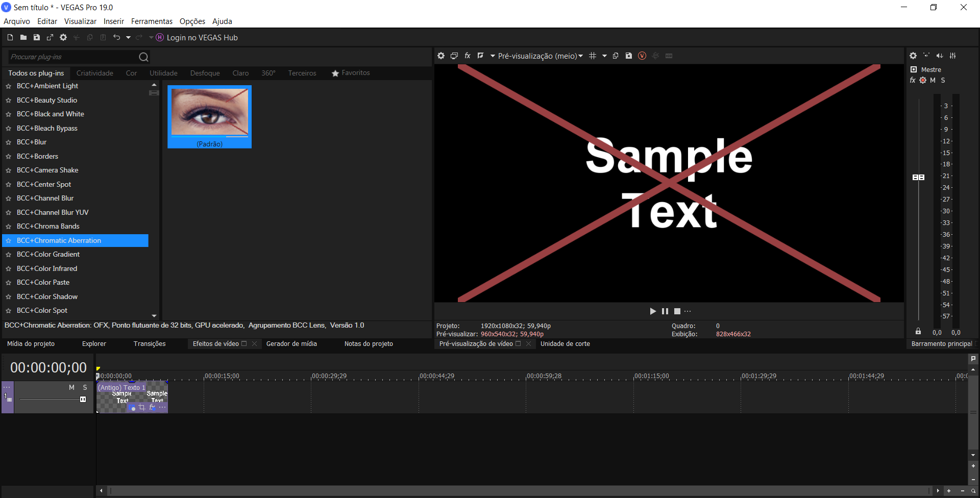The height and width of the screenshot is (498, 980).
Task: Switch to the Transições tab
Action: tap(150, 344)
